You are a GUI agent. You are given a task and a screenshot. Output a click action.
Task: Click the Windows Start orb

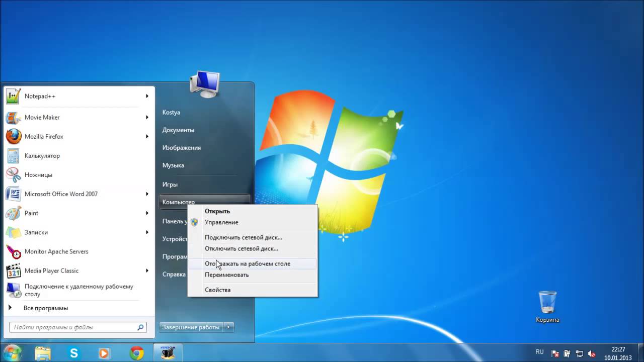coord(12,353)
